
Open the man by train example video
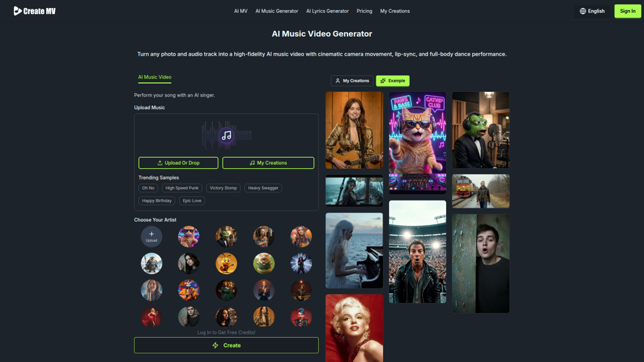[x=480, y=191]
